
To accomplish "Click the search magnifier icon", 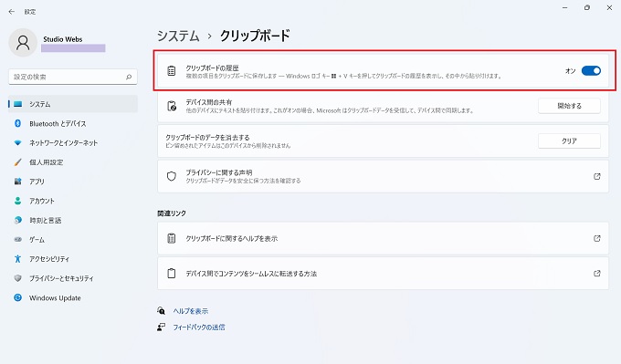I will click(129, 77).
